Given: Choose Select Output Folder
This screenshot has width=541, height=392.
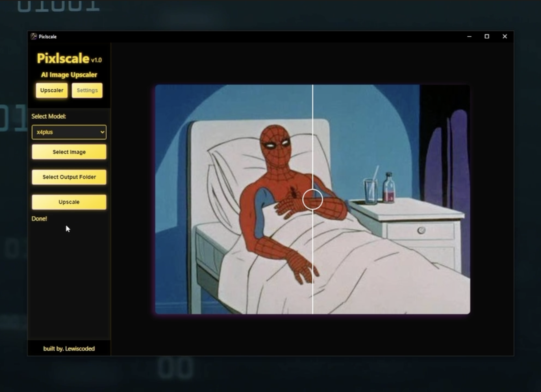Looking at the screenshot, I should tap(69, 177).
